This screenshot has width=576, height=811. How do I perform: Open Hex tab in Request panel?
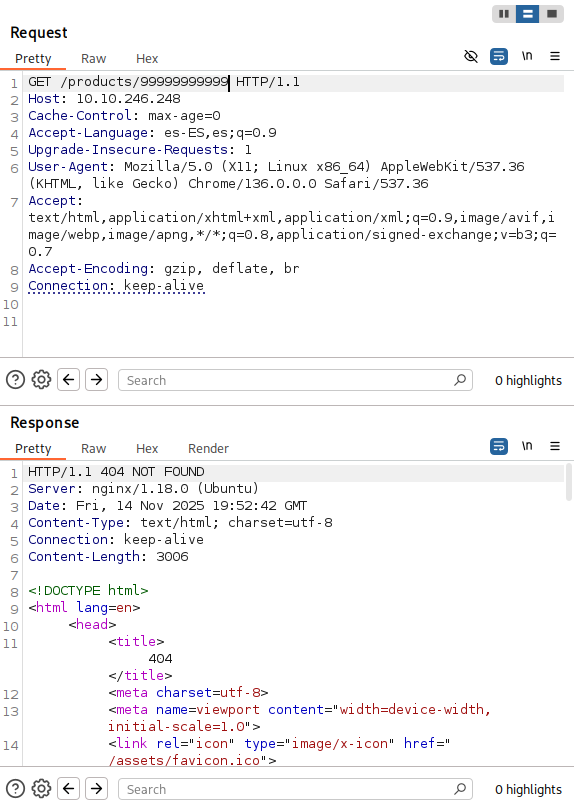pos(147,58)
